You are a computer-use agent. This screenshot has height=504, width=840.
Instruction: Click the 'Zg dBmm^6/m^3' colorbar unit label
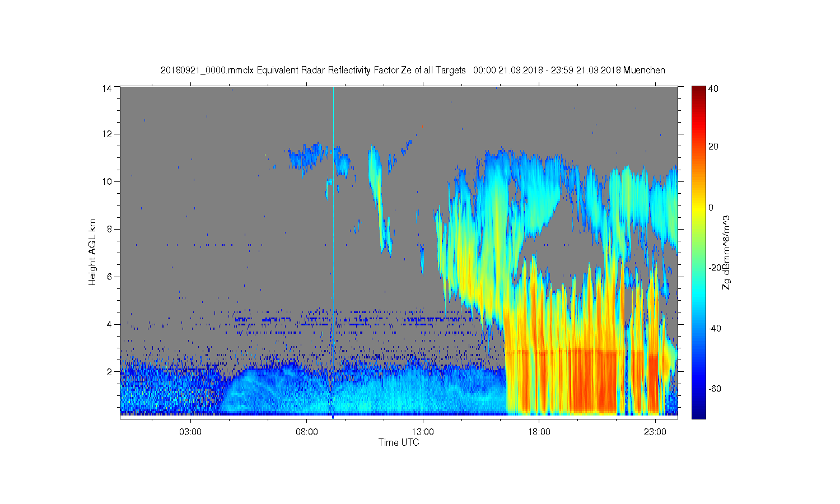point(727,253)
